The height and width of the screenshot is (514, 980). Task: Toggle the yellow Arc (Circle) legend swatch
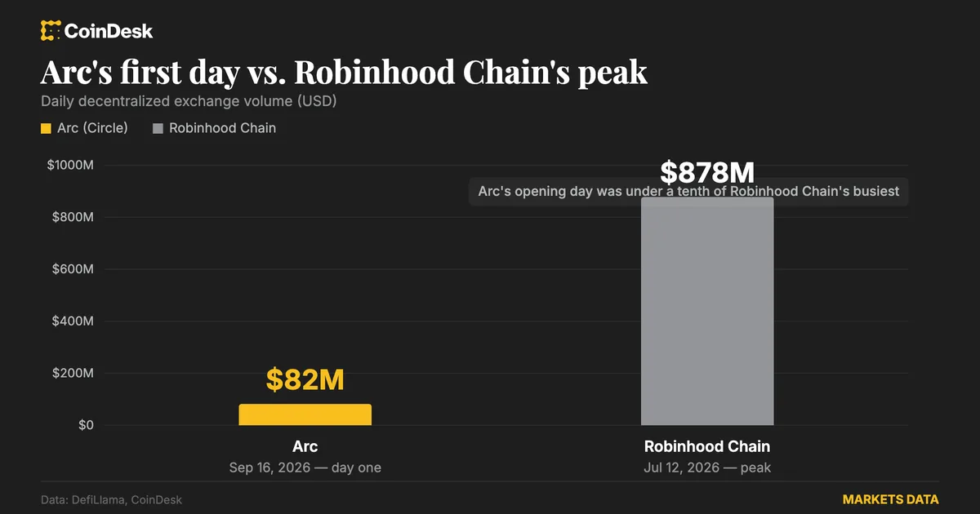pos(46,128)
